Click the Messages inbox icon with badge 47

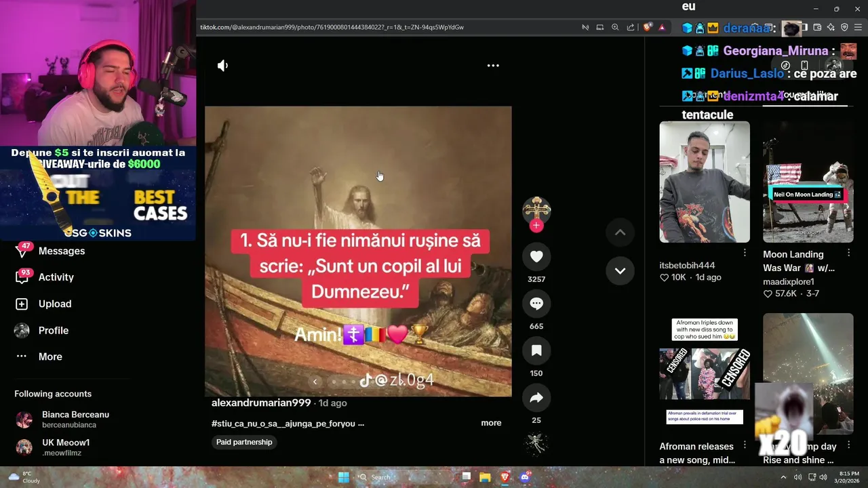pyautogui.click(x=22, y=251)
